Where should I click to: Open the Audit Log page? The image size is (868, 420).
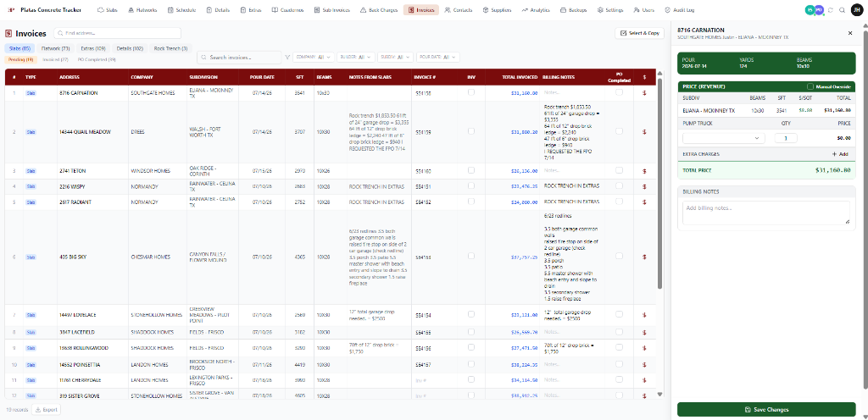[x=679, y=10]
